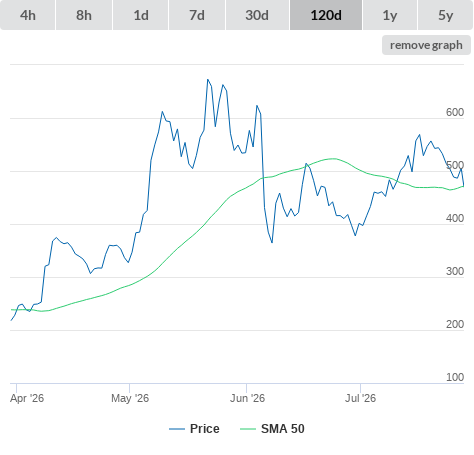The width and height of the screenshot is (474, 455).
Task: Click the Jun '26 axis label
Action: (247, 398)
